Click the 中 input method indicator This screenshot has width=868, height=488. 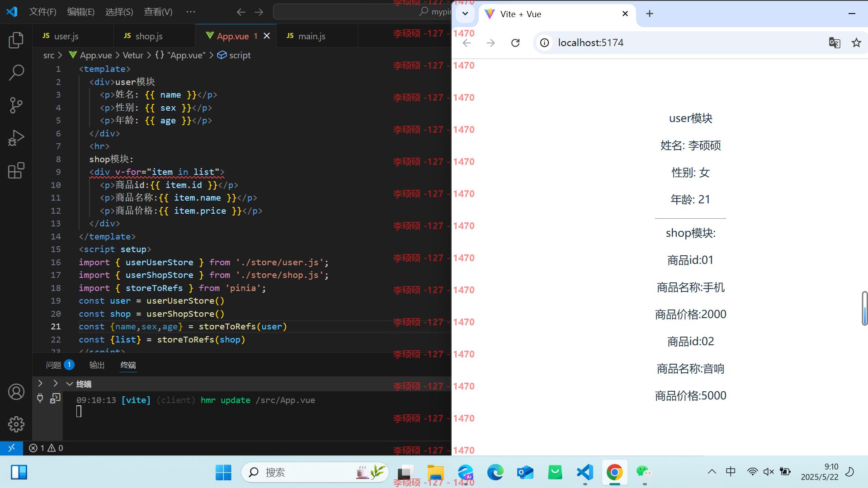point(731,472)
